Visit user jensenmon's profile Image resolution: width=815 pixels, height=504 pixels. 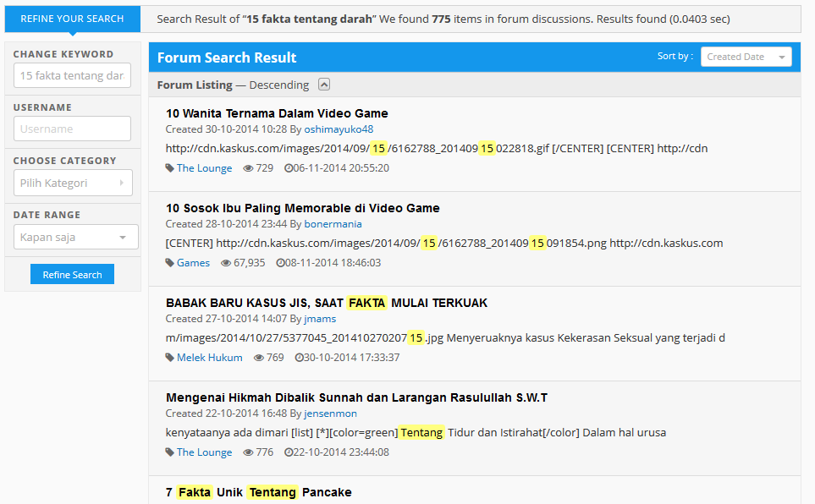coord(330,414)
